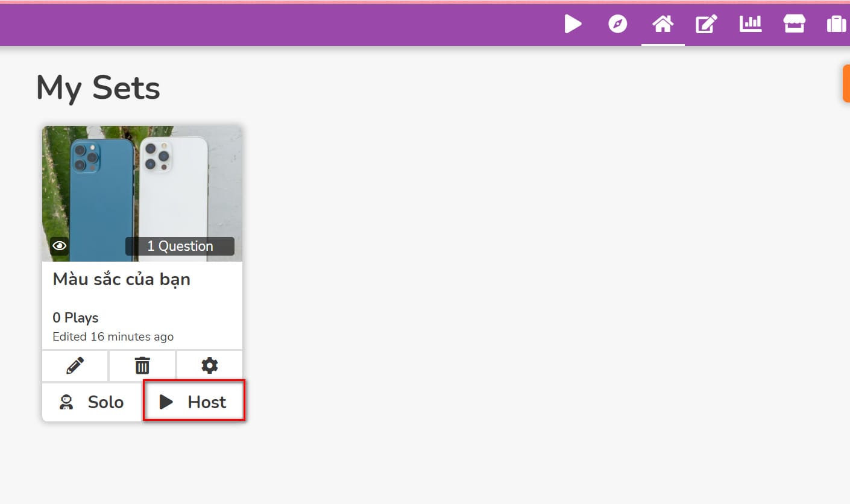Image resolution: width=850 pixels, height=504 pixels.
Task: Click the 0 Plays text
Action: point(75,318)
